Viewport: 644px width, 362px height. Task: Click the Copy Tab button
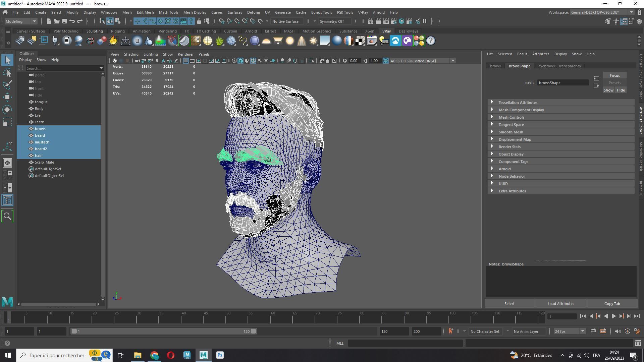pos(612,304)
